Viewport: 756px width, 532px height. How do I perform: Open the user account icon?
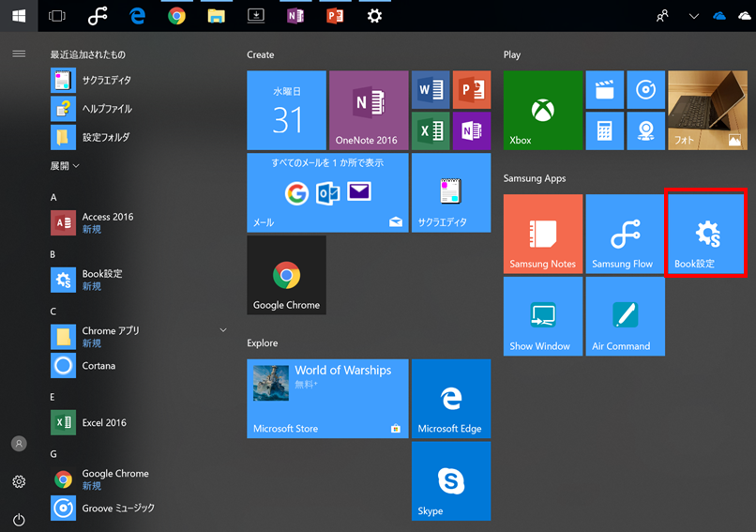19,444
